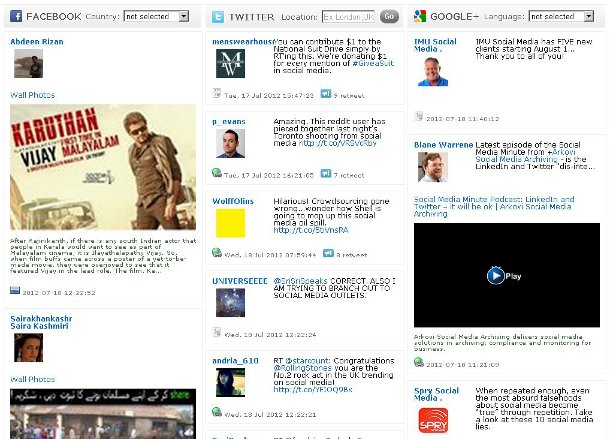The width and height of the screenshot is (610, 439).
Task: Open the Facebook Country dropdown
Action: (156, 16)
